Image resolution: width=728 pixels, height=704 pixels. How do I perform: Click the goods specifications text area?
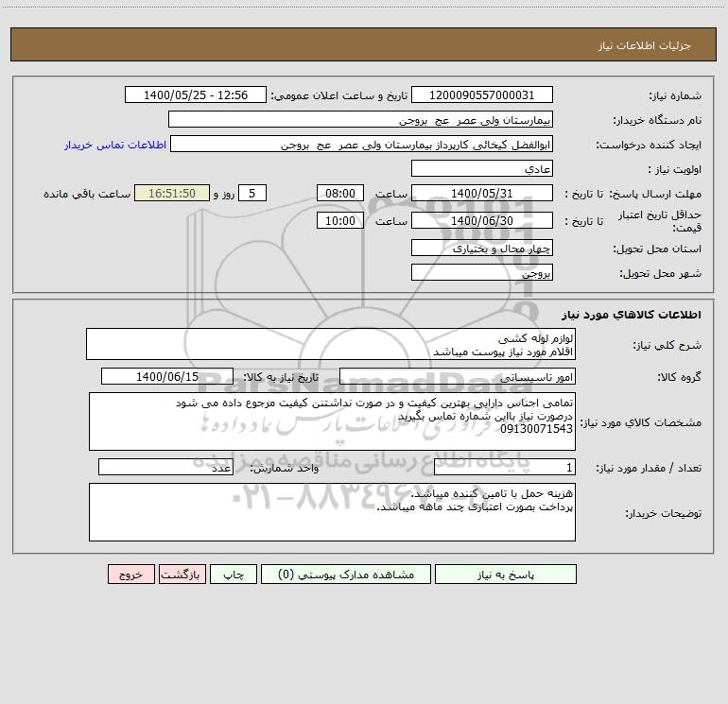[x=332, y=421]
